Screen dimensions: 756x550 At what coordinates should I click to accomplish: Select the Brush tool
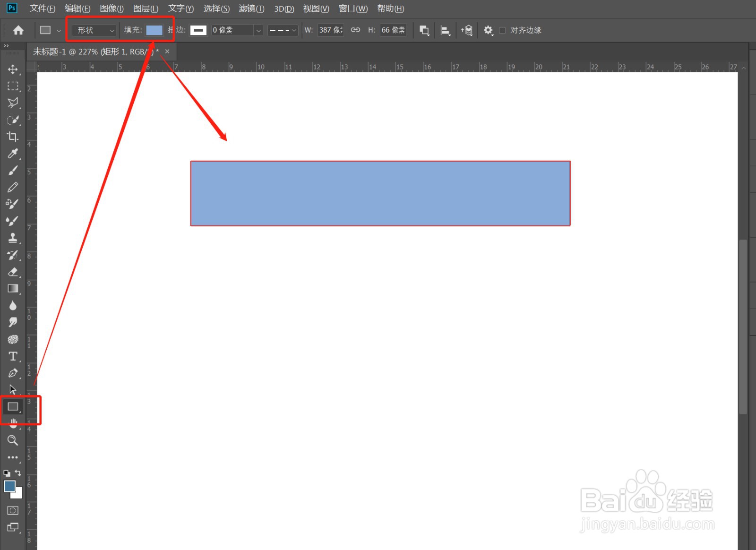[x=13, y=171]
